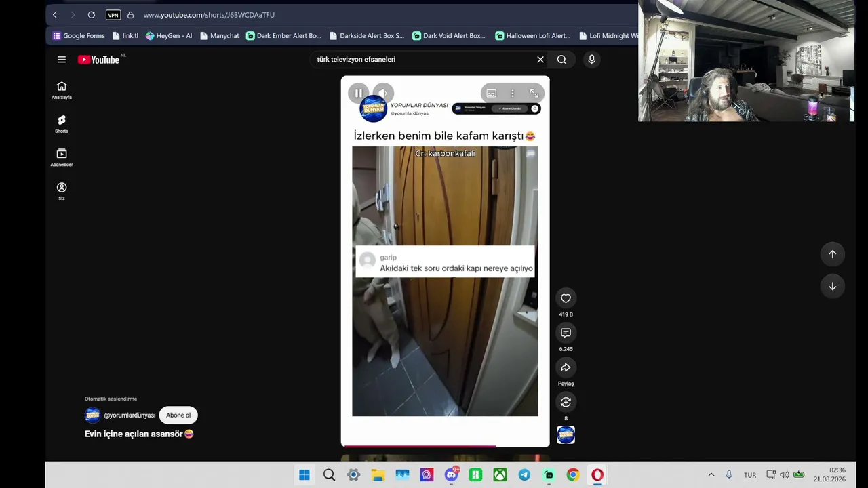Image resolution: width=868 pixels, height=488 pixels.
Task: Click the Opera icon in the taskbar
Action: pyautogui.click(x=597, y=475)
